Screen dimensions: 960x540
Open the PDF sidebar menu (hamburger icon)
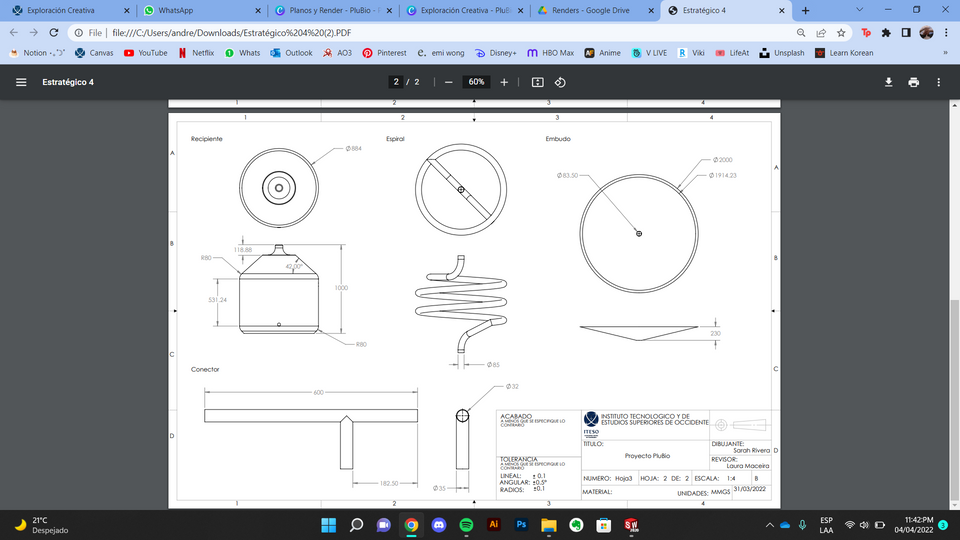21,82
